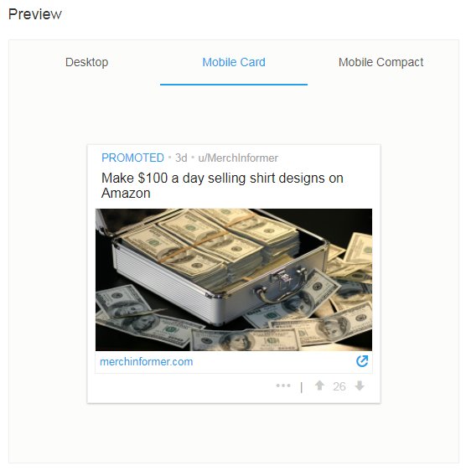Click the PROMOTED label

point(132,158)
